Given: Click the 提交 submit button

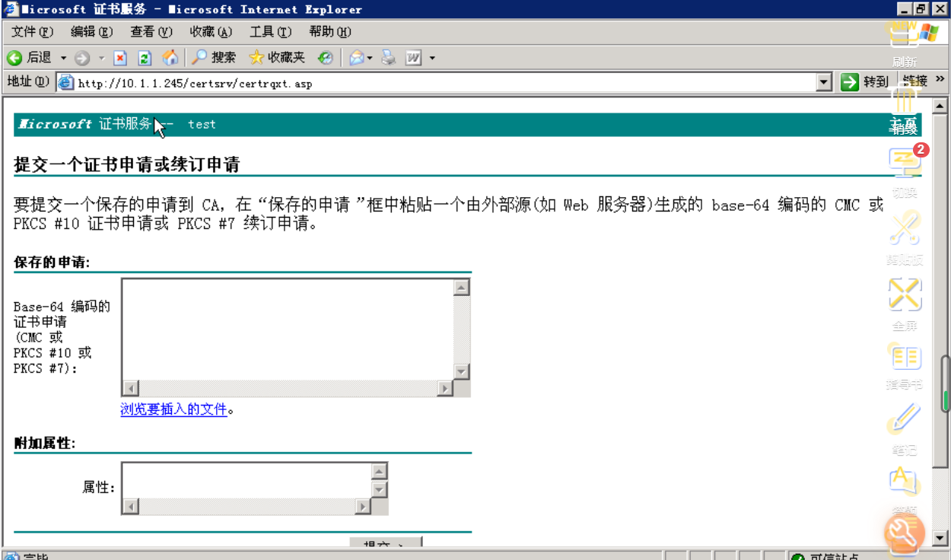Looking at the screenshot, I should click(x=385, y=543).
